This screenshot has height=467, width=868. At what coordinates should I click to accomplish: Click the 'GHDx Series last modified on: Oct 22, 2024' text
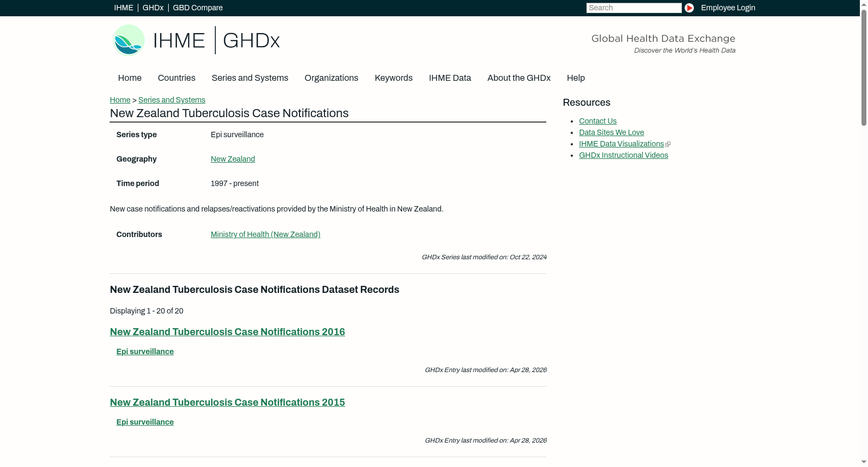pyautogui.click(x=484, y=257)
